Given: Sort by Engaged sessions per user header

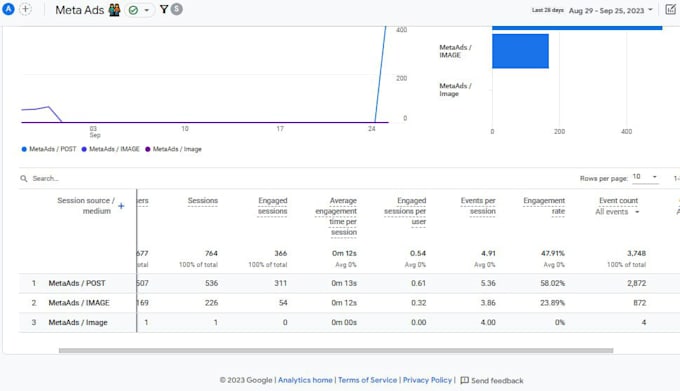Looking at the screenshot, I should click(x=405, y=211).
